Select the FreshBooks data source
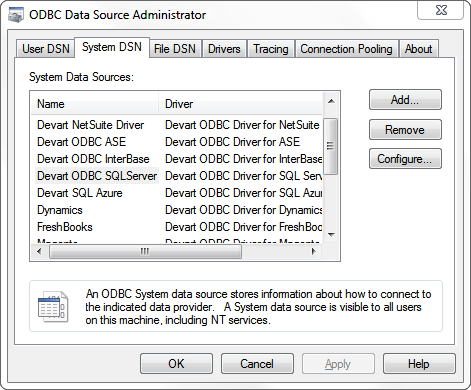 [65, 227]
